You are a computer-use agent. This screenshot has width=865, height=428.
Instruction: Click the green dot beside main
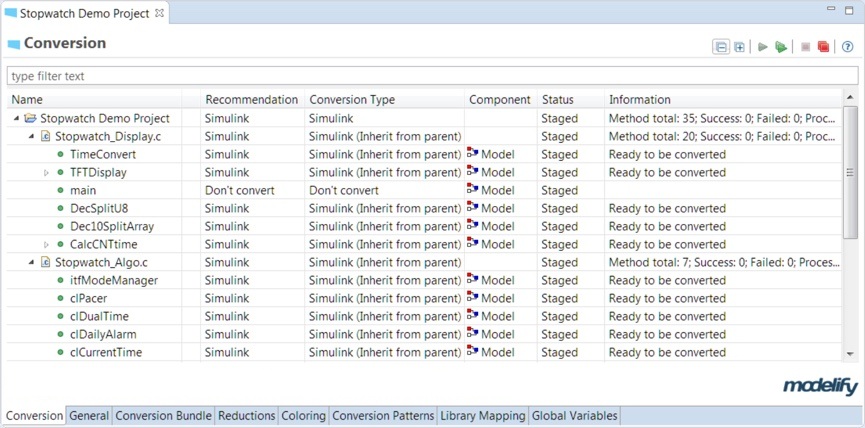click(61, 190)
